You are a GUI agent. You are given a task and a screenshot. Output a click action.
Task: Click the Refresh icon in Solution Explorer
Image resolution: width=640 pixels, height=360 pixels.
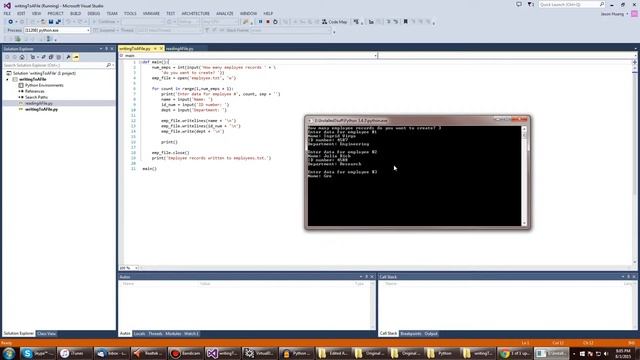pyautogui.click(x=43, y=57)
